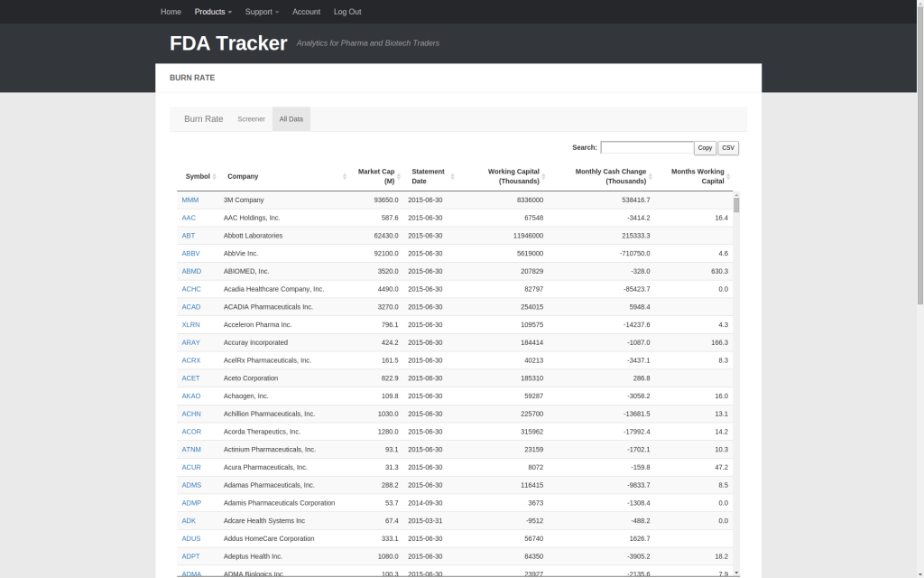Open the XLRN ticker link
The image size is (924, 578).
pyautogui.click(x=191, y=325)
